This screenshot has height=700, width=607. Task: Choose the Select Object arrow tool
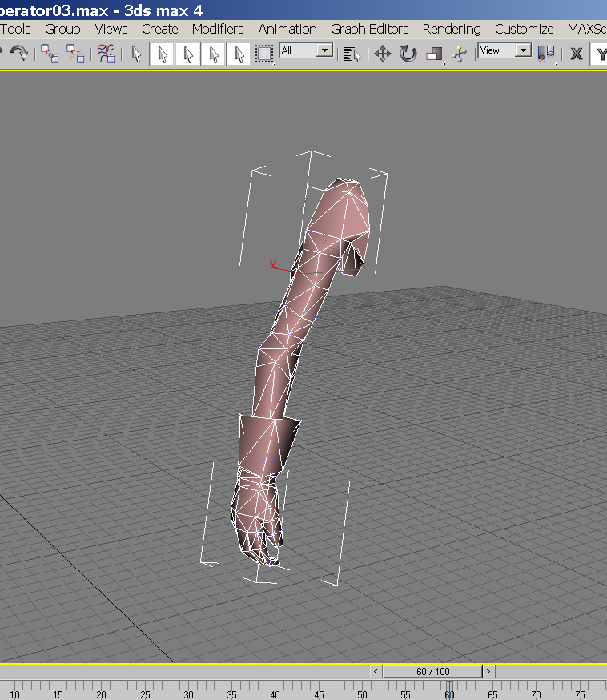(136, 54)
